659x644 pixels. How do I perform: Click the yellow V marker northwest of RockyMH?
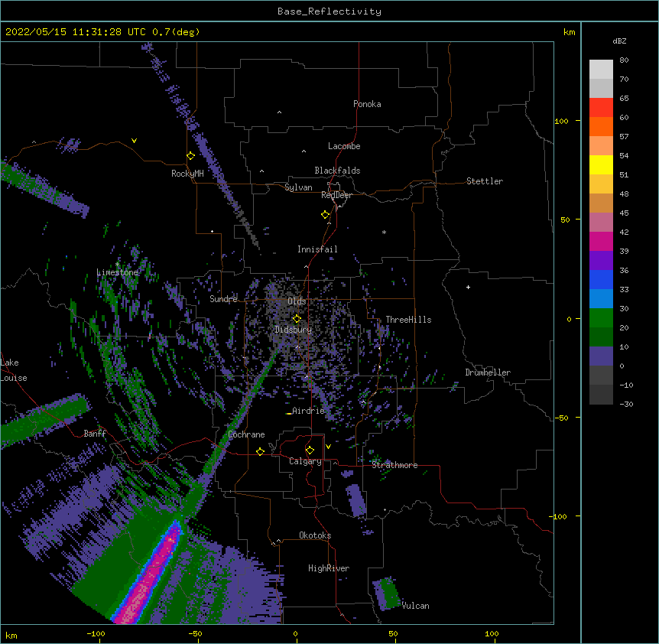coord(134,141)
